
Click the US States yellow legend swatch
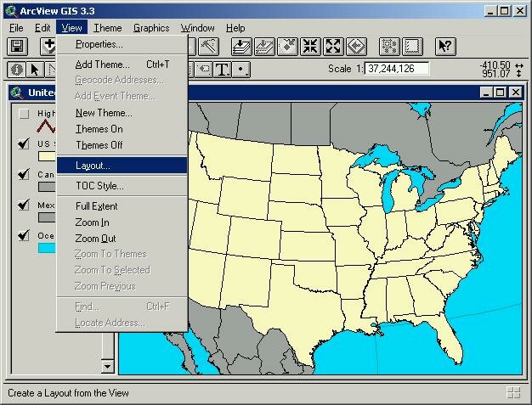(47, 156)
